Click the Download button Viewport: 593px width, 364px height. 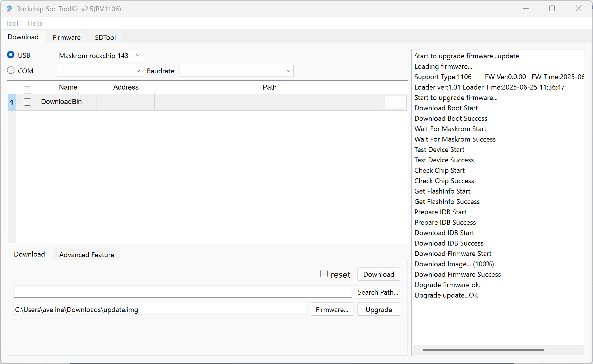pos(379,274)
